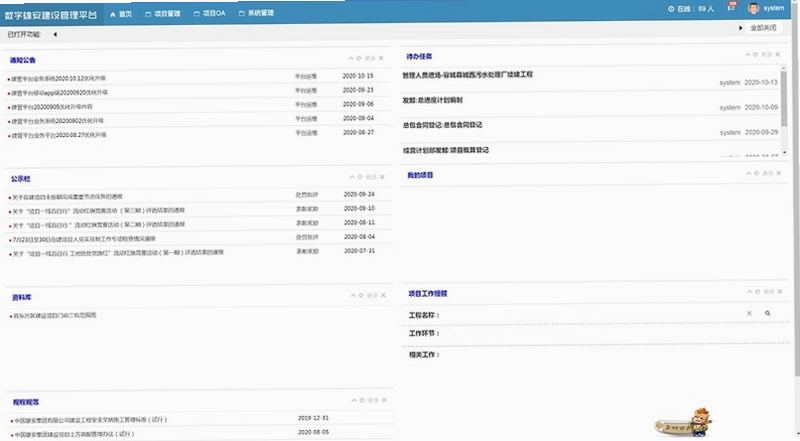Collapse the 资料库 panel
This screenshot has width=800, height=441.
point(353,295)
